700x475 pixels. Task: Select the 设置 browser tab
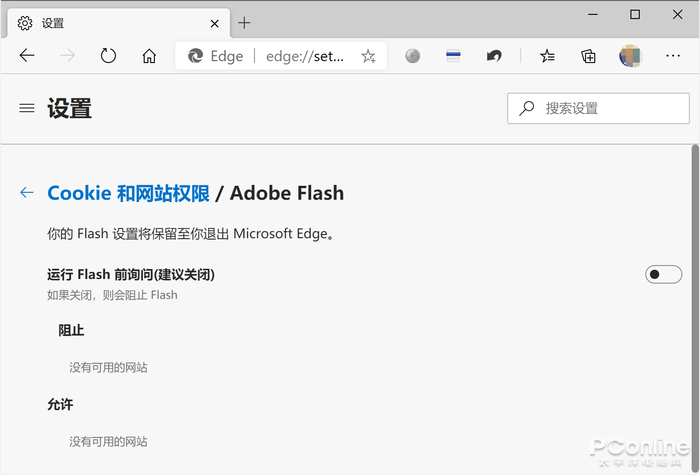110,22
